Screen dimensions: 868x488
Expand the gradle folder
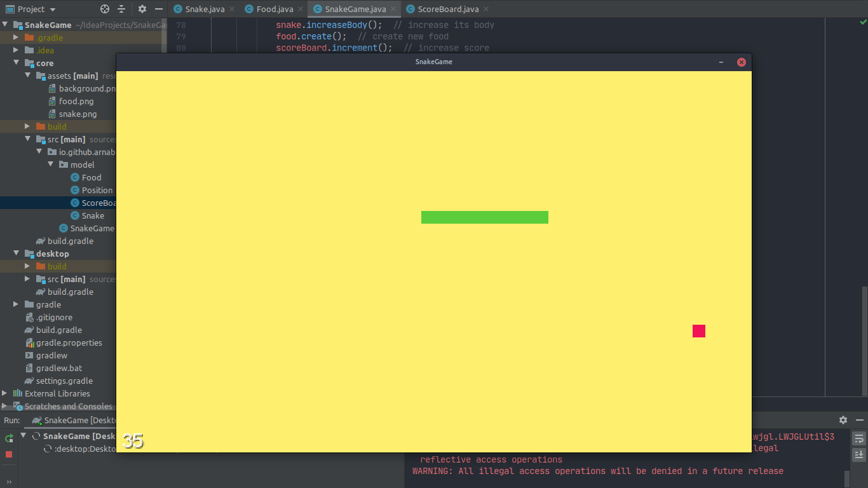[x=16, y=304]
